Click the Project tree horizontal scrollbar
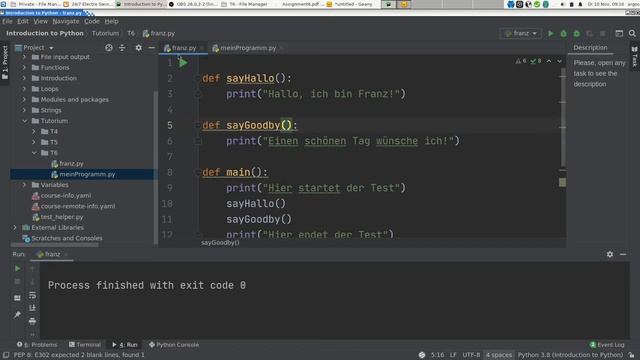Viewport: 640px width, 360px height. pyautogui.click(x=54, y=245)
